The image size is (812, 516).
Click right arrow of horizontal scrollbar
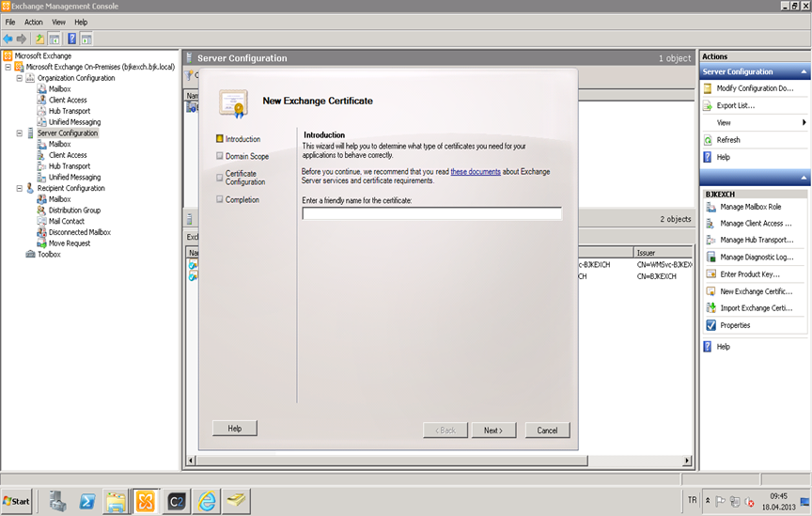[x=687, y=460]
